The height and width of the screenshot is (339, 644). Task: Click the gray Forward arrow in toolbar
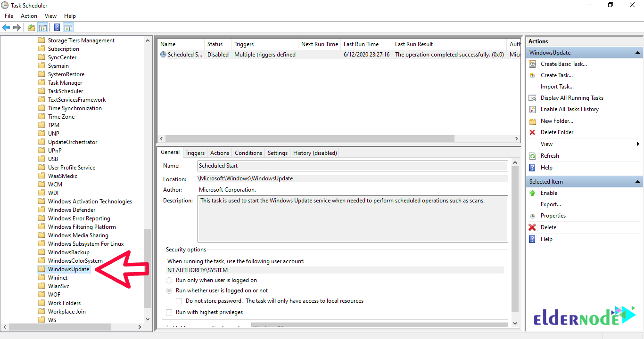click(17, 27)
